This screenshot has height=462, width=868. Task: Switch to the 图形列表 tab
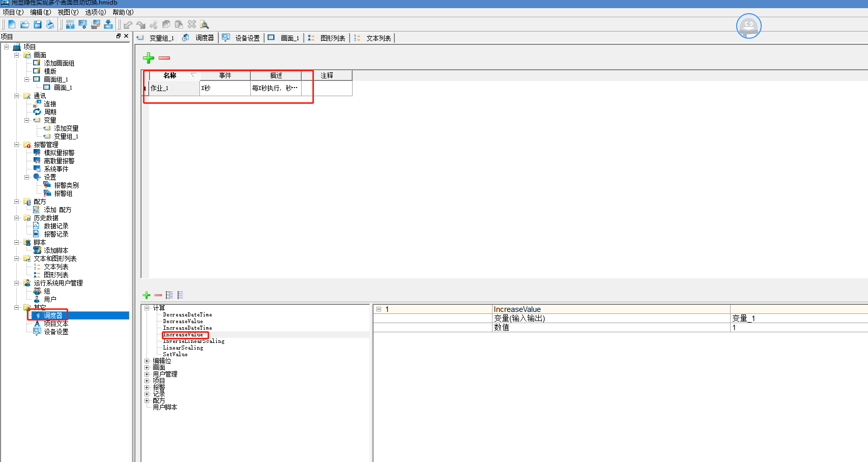click(327, 38)
